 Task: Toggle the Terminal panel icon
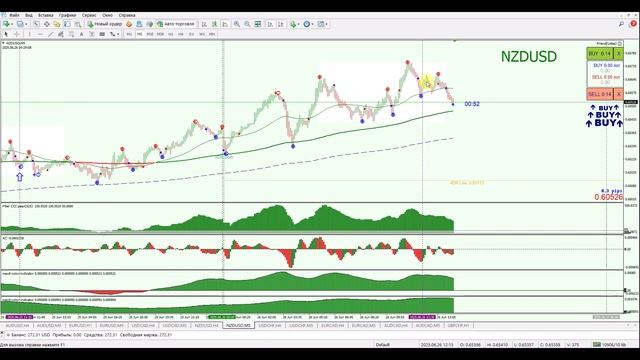tap(67, 24)
